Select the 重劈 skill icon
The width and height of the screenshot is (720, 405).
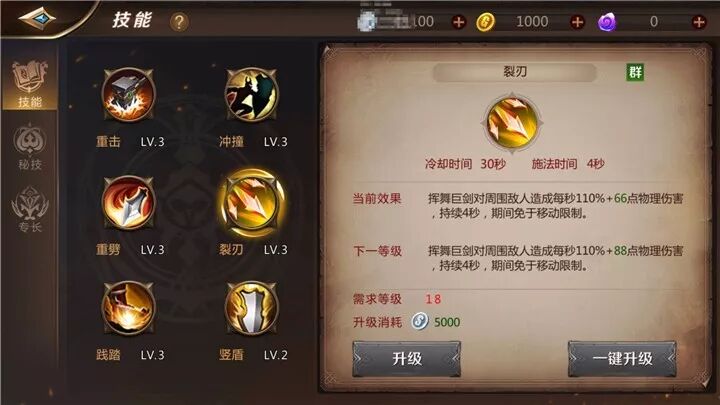pos(128,202)
